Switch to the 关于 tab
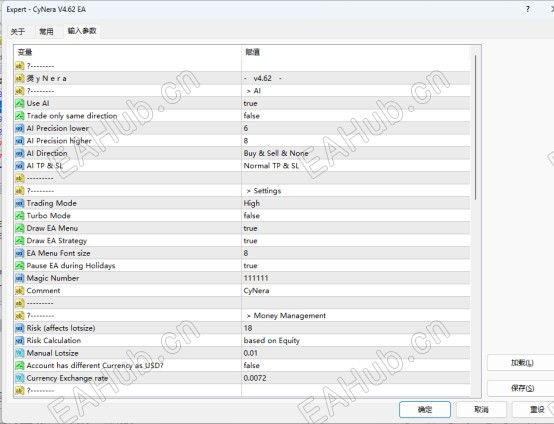 [x=18, y=31]
